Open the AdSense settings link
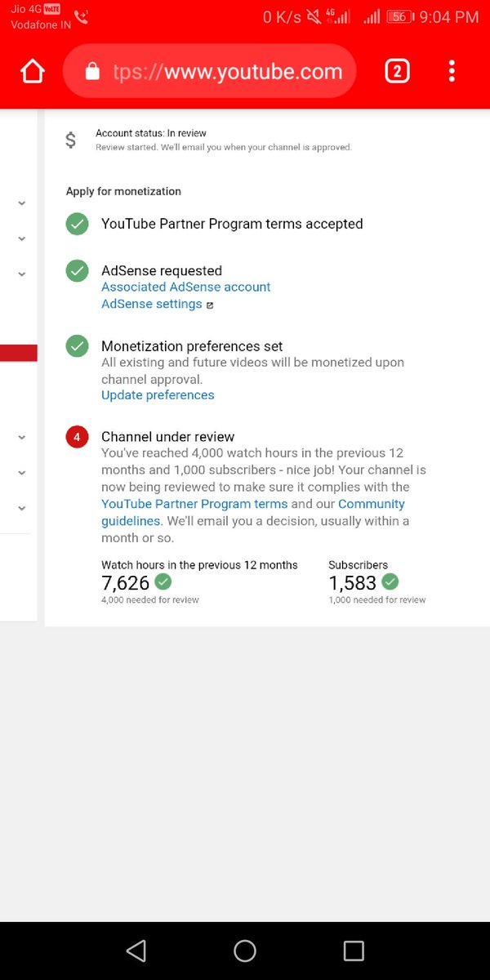This screenshot has height=980, width=490. coord(151,304)
